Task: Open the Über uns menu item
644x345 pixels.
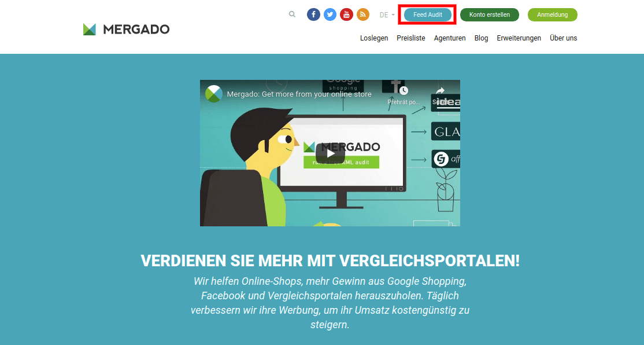Action: (564, 38)
